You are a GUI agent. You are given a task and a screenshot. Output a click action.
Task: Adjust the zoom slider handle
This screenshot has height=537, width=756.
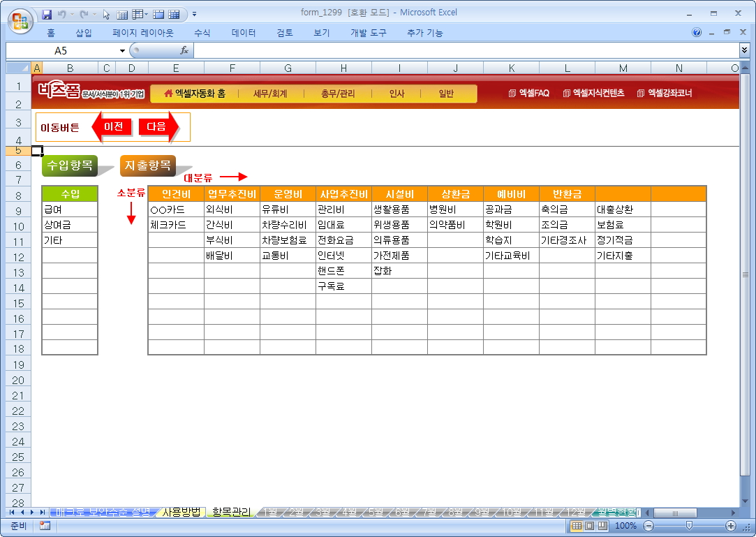point(689,526)
